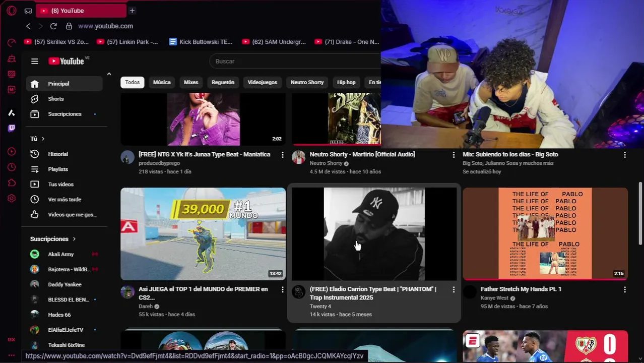Select the Neutro Shorty filter chip
Viewport: 644px width, 363px height.
click(x=307, y=82)
